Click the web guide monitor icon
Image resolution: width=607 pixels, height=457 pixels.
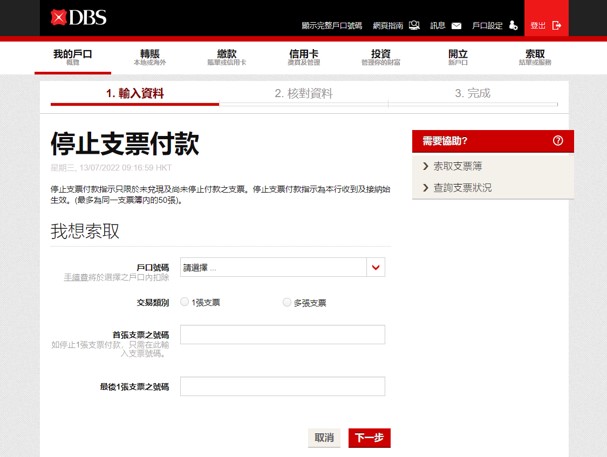pos(414,25)
